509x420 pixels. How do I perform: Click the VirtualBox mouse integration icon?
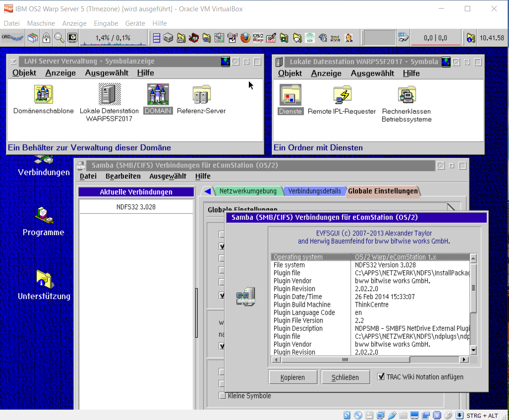click(448, 415)
